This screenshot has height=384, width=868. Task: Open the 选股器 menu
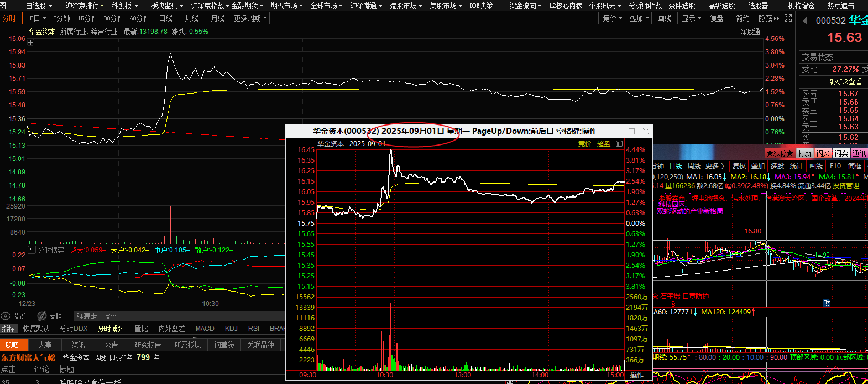pyautogui.click(x=758, y=6)
